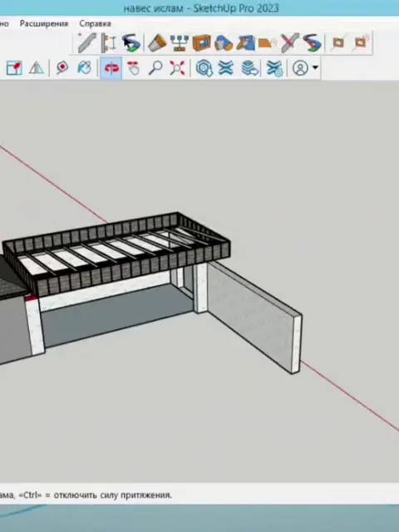Click the bracket dimension tool icon
The image size is (399, 532).
point(109,42)
